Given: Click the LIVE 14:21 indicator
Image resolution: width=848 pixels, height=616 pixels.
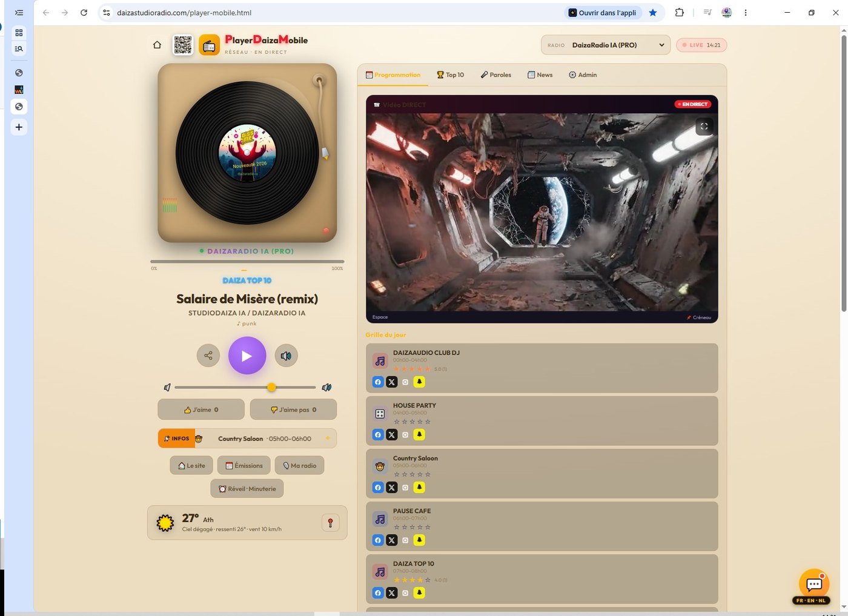Looking at the screenshot, I should (701, 45).
